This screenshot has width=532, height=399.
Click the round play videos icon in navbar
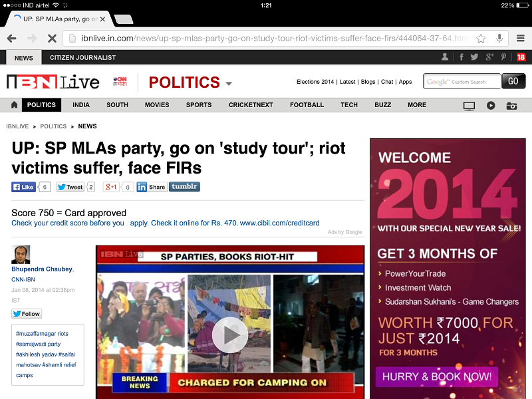tap(491, 106)
